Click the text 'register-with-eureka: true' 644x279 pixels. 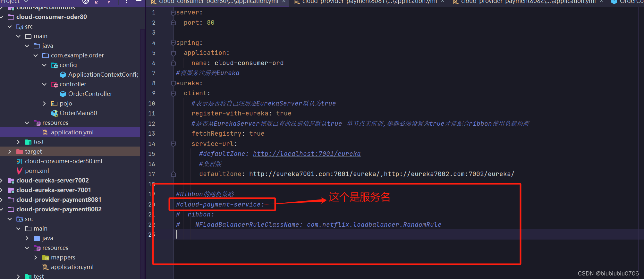point(241,114)
